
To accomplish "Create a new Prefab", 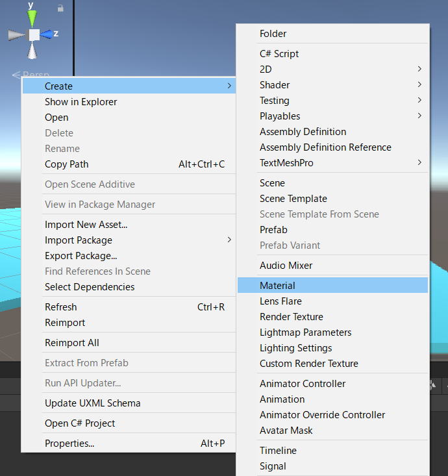I will 332,229.
